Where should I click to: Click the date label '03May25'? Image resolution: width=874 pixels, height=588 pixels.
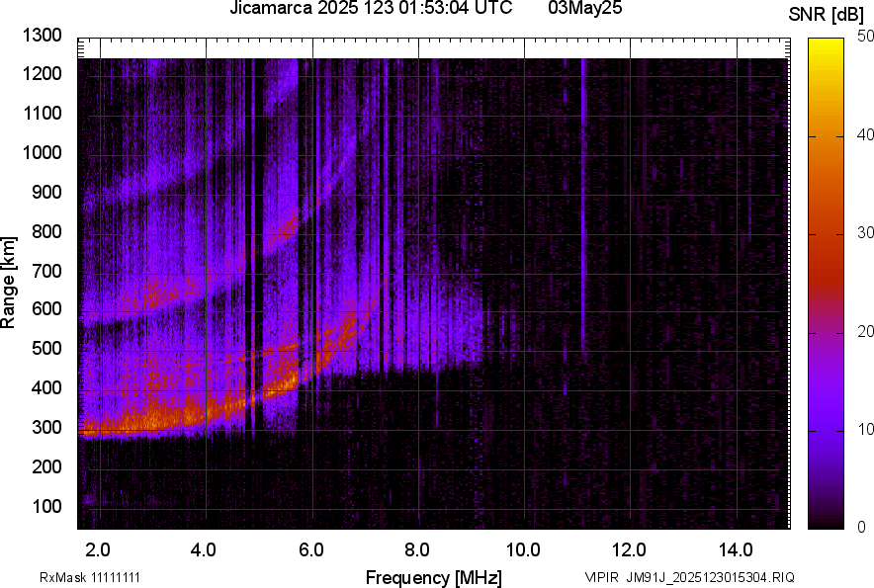pyautogui.click(x=584, y=8)
